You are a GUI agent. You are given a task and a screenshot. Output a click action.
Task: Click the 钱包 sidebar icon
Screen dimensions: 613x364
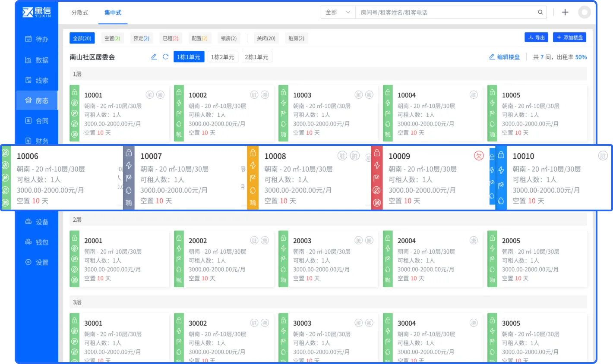pyautogui.click(x=28, y=242)
